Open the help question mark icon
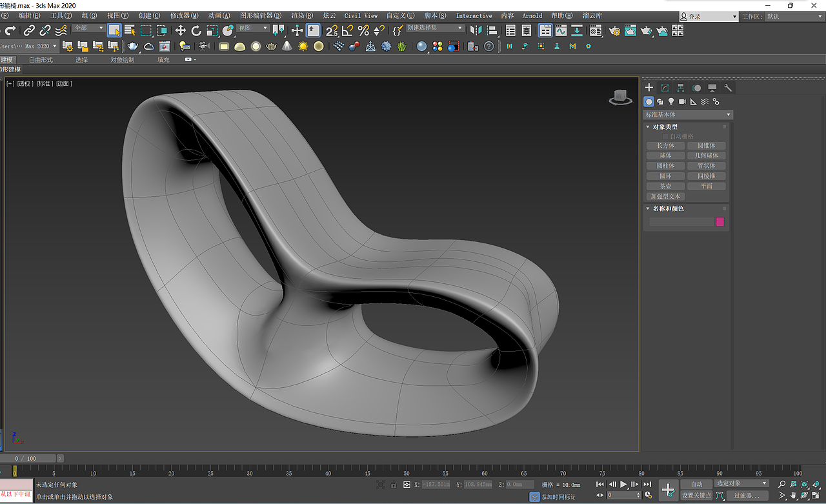 point(489,46)
